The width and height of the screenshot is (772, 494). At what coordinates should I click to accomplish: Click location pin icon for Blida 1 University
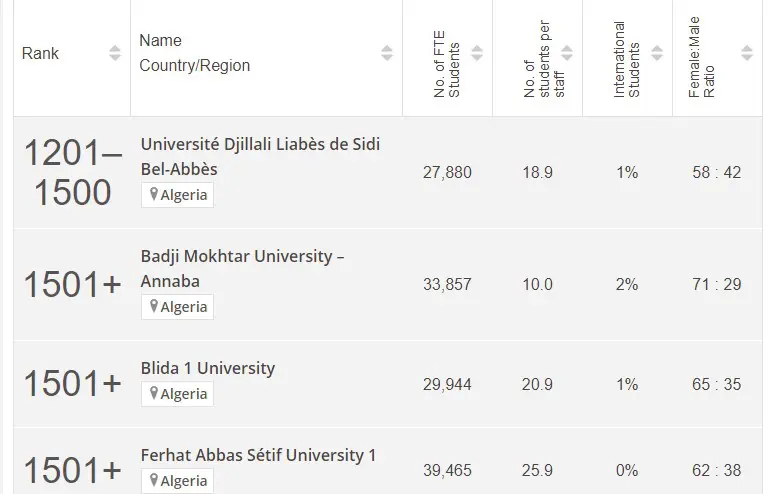[154, 394]
